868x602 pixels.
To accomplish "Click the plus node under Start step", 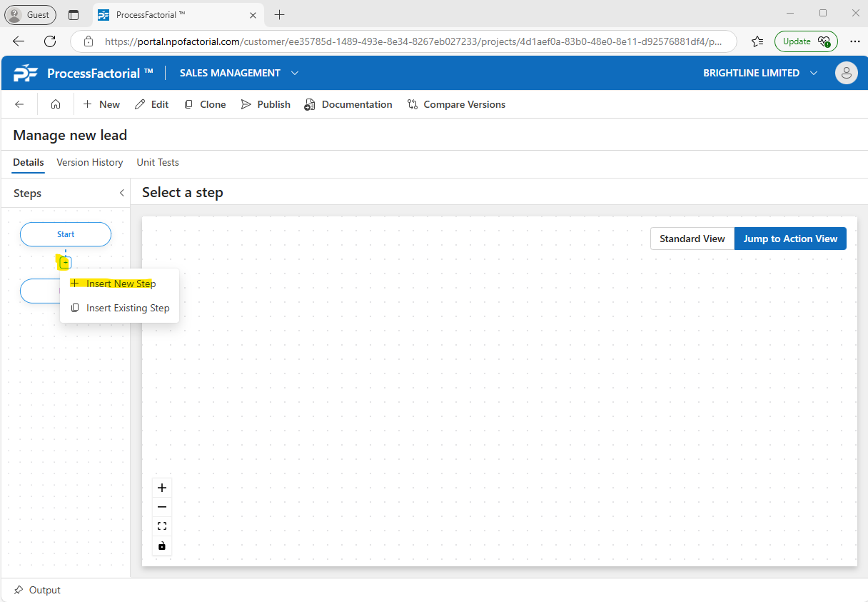I will pos(65,263).
